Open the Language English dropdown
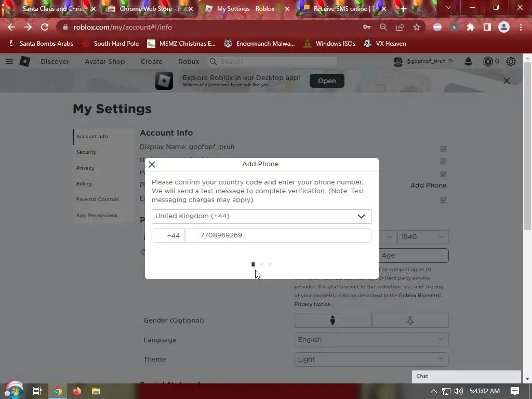 coord(371,340)
